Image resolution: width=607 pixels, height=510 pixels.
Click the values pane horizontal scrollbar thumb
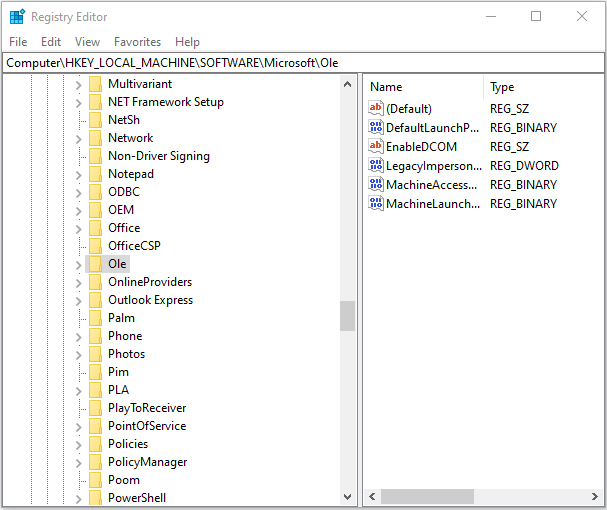(x=427, y=496)
